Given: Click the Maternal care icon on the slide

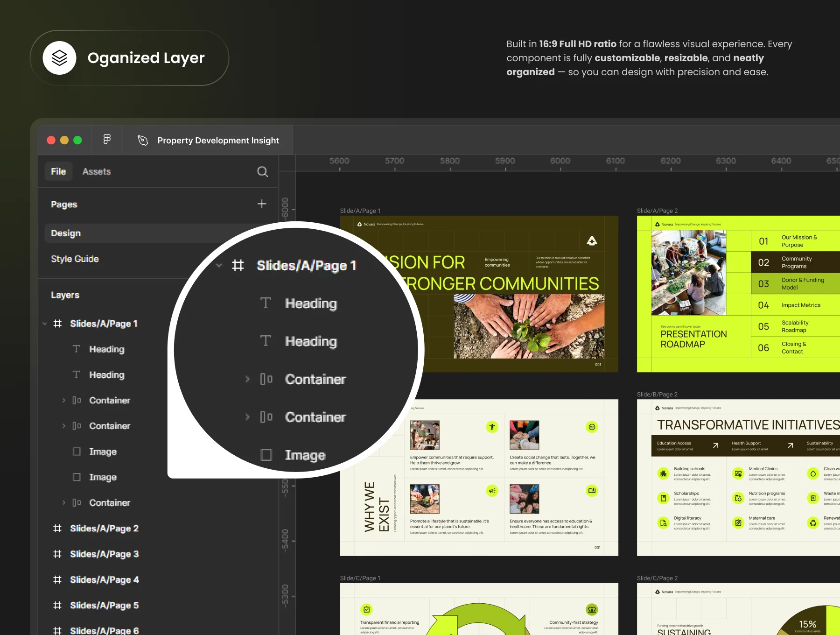Looking at the screenshot, I should click(738, 523).
